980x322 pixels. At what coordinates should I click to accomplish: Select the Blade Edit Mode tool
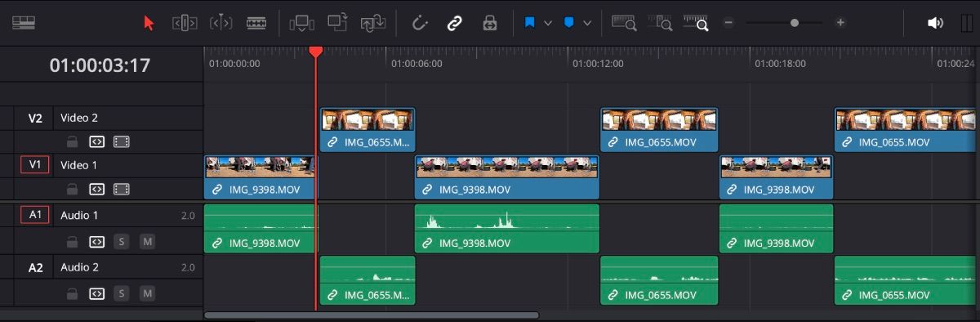point(256,23)
